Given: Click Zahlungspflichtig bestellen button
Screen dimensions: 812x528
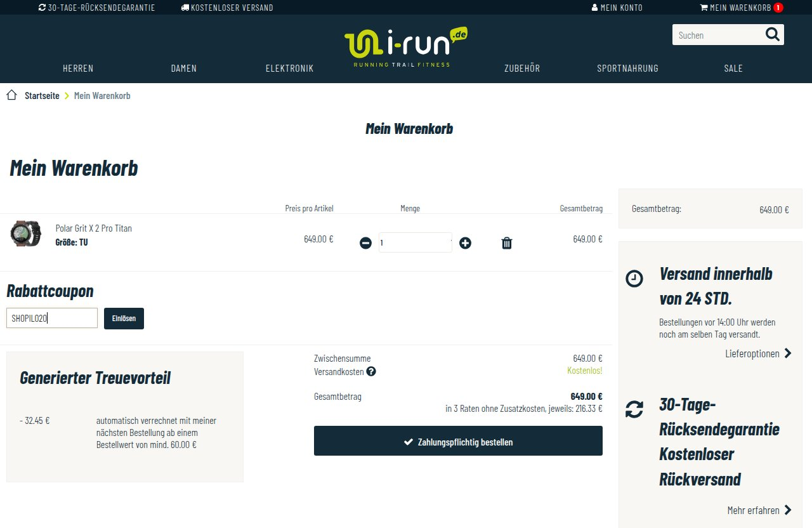Looking at the screenshot, I should (458, 440).
